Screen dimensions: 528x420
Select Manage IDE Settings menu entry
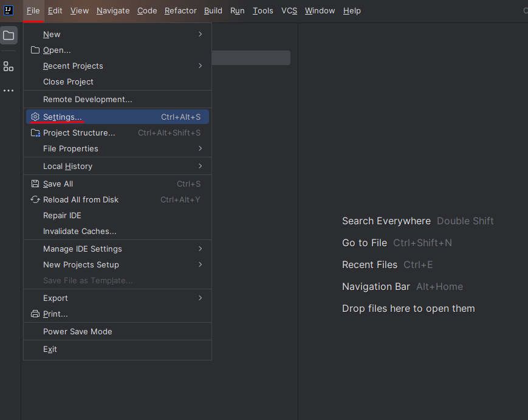pyautogui.click(x=117, y=249)
